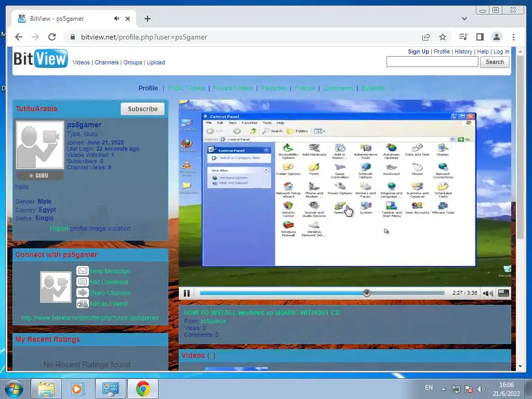Image resolution: width=532 pixels, height=399 pixels.
Task: Open Google Chrome from the taskbar
Action: point(143,389)
